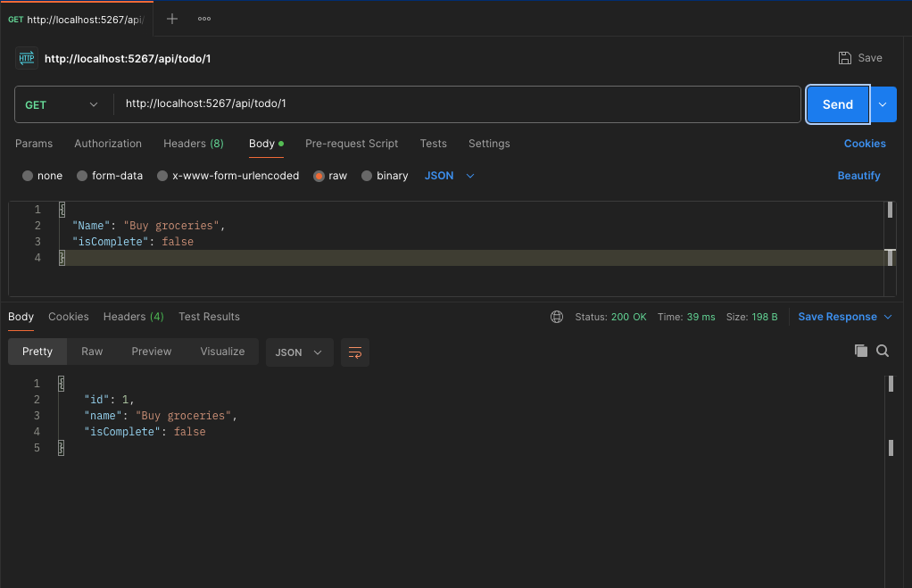The image size is (912, 588).
Task: Open the Test Results tab
Action: tap(209, 317)
